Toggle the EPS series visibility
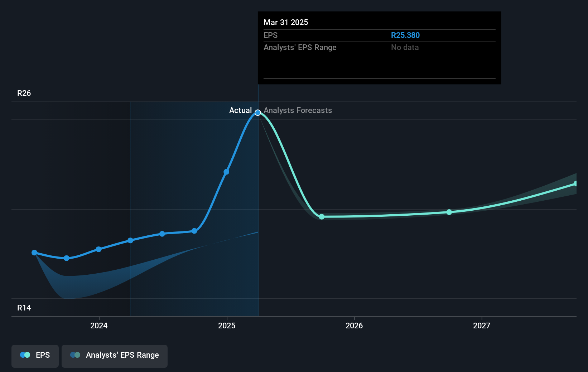This screenshot has width=588, height=372. (35, 356)
